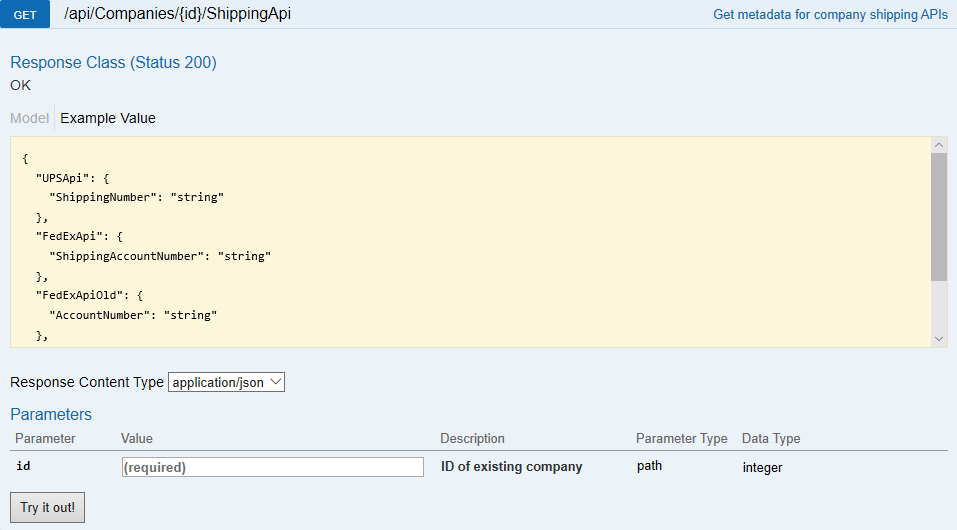Click the application/json dropdown chevron arrow
Viewport: 957px width, 530px height.
tap(276, 382)
